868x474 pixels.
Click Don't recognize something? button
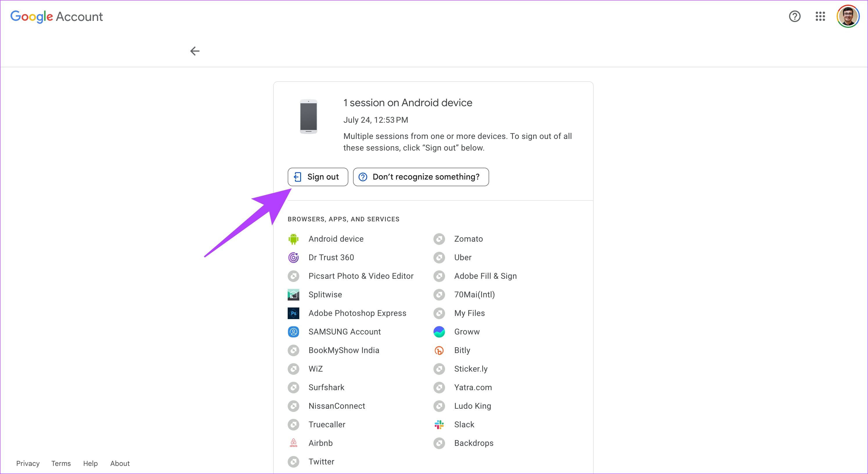(421, 176)
